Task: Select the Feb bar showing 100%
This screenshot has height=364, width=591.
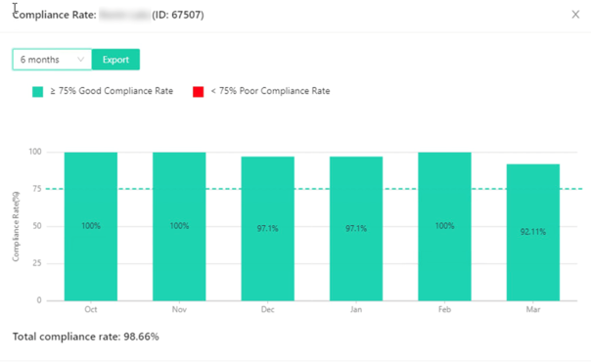Action: (x=444, y=226)
